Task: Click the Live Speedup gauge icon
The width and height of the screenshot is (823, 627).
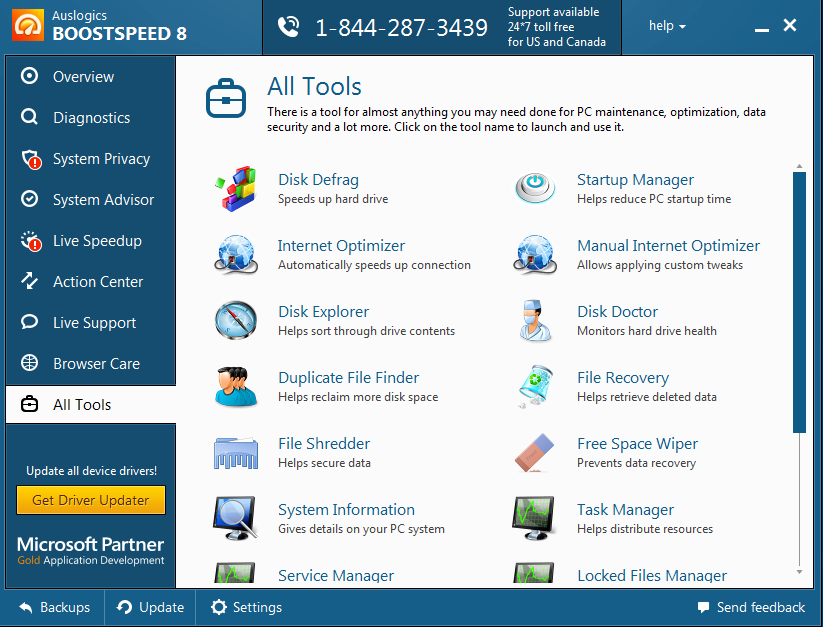Action: pos(30,241)
